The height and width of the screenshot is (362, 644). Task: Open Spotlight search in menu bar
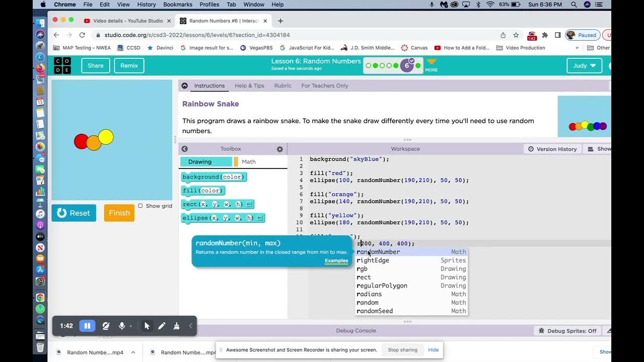574,5
